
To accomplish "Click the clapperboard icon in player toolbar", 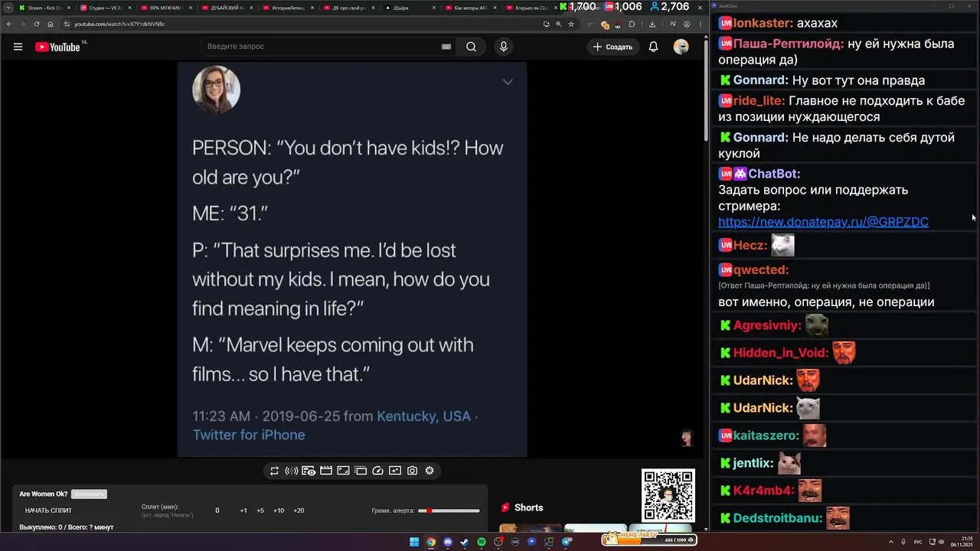I will click(326, 471).
